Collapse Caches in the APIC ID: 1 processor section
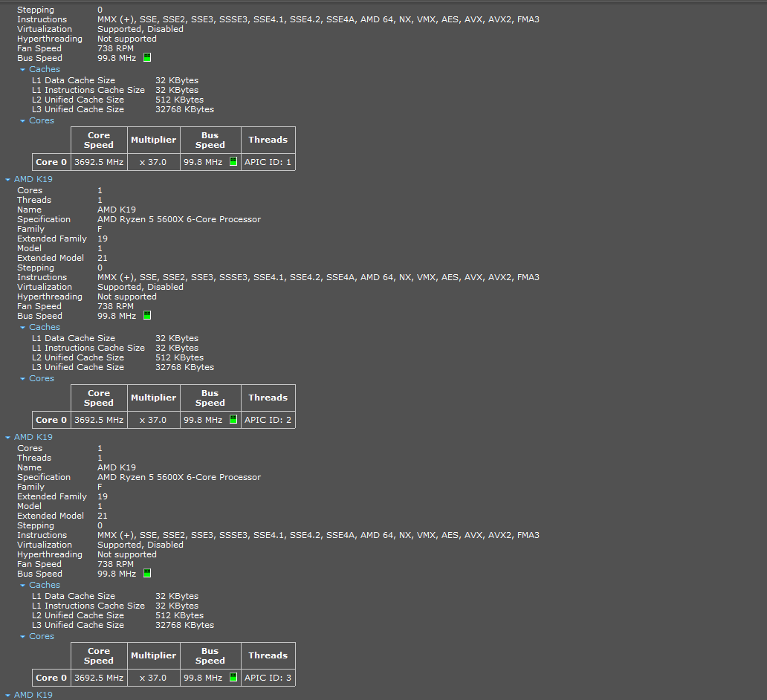This screenshot has width=767, height=700. point(22,69)
